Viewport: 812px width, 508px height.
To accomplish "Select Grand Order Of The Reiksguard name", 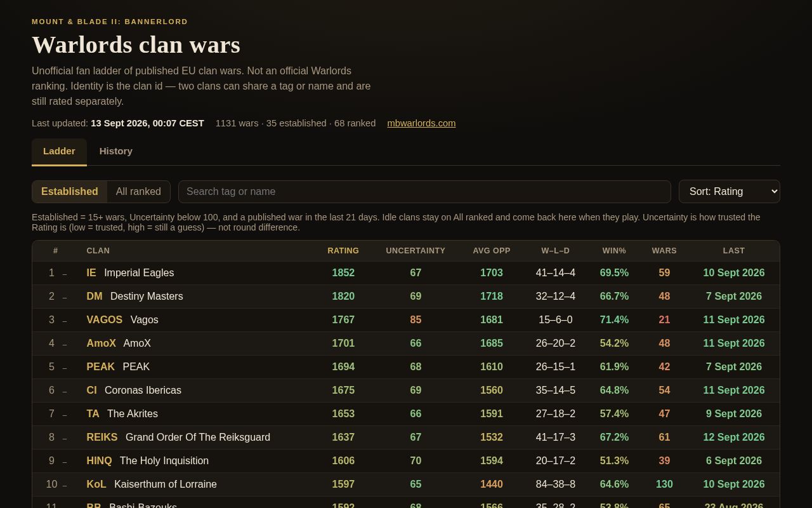I will tap(198, 438).
